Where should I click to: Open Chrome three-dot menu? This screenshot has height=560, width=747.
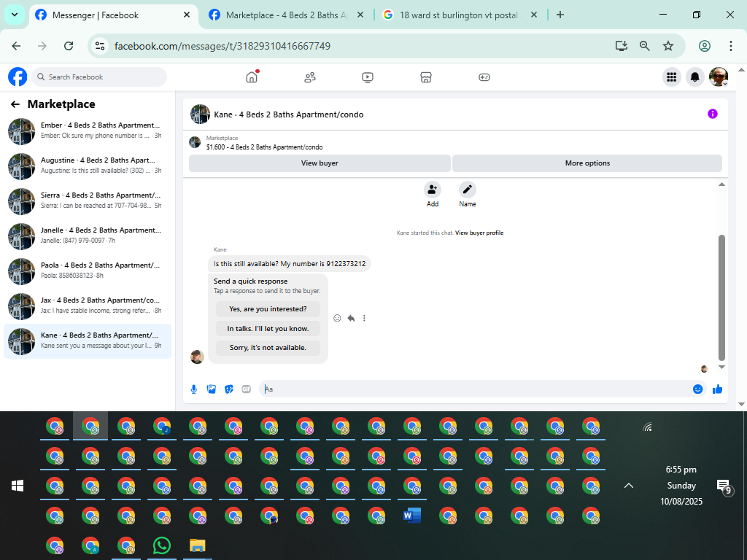(x=730, y=46)
